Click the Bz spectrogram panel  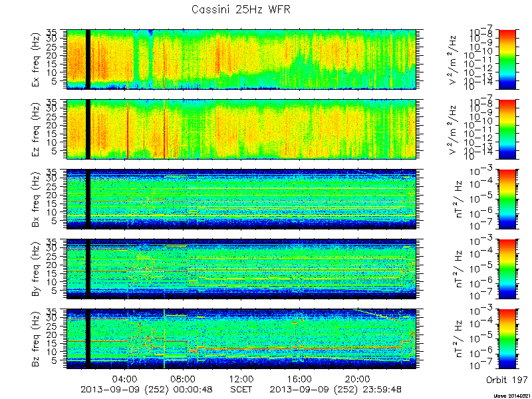click(x=241, y=339)
